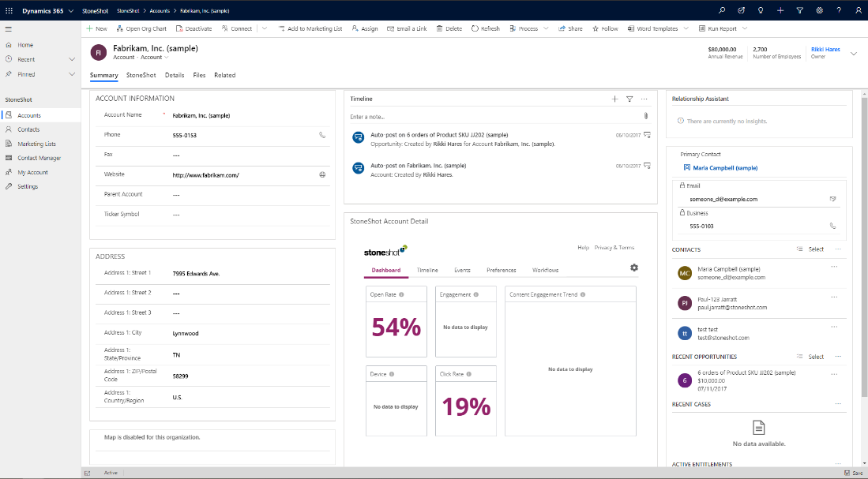The width and height of the screenshot is (868, 479).
Task: Switch to the StoneShot tab
Action: (141, 75)
